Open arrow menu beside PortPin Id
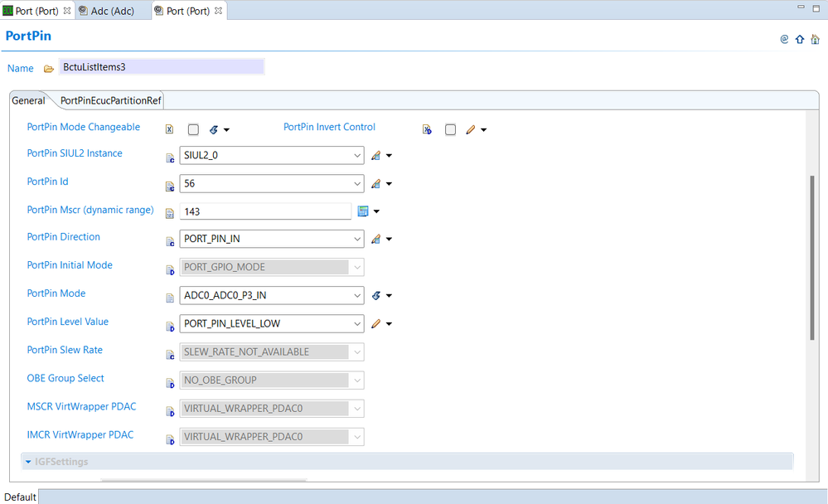This screenshot has width=828, height=504. coord(390,184)
